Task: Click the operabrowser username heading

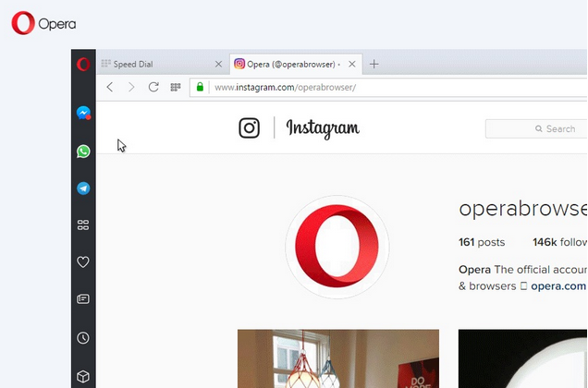Action: pos(523,209)
